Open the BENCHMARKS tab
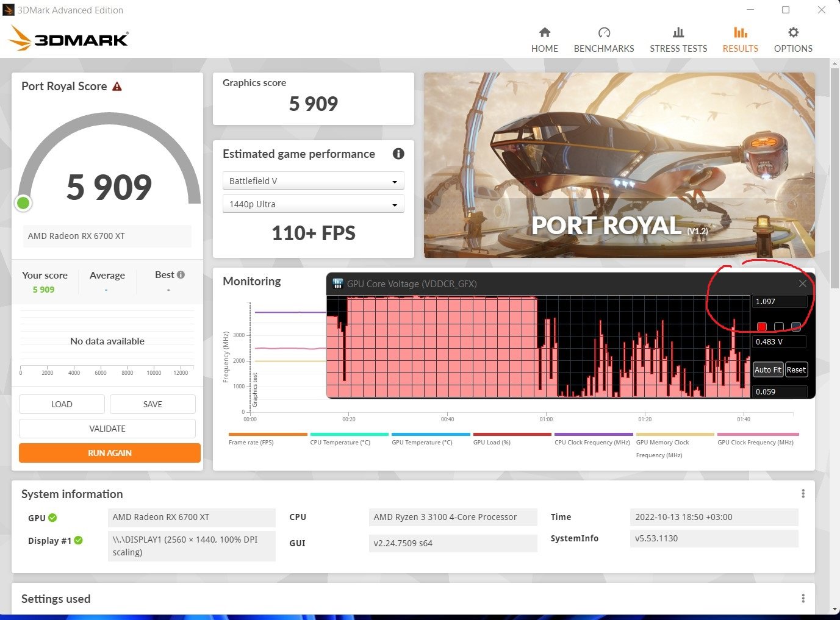Screen dimensions: 840x620 click(x=604, y=40)
